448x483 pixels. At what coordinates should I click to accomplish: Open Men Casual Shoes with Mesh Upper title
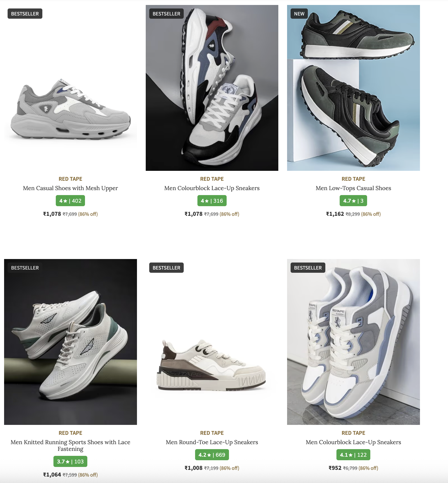click(70, 188)
